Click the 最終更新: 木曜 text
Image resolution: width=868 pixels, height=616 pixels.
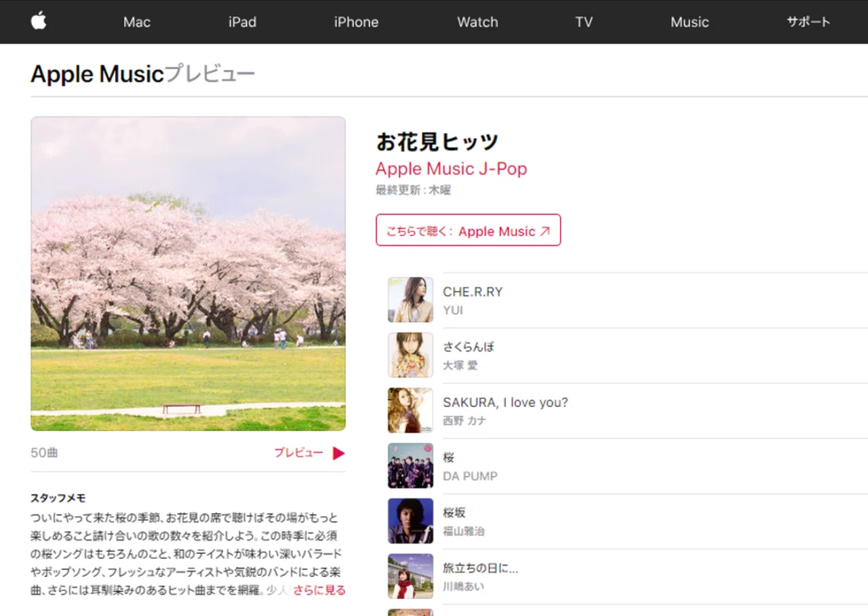[413, 191]
